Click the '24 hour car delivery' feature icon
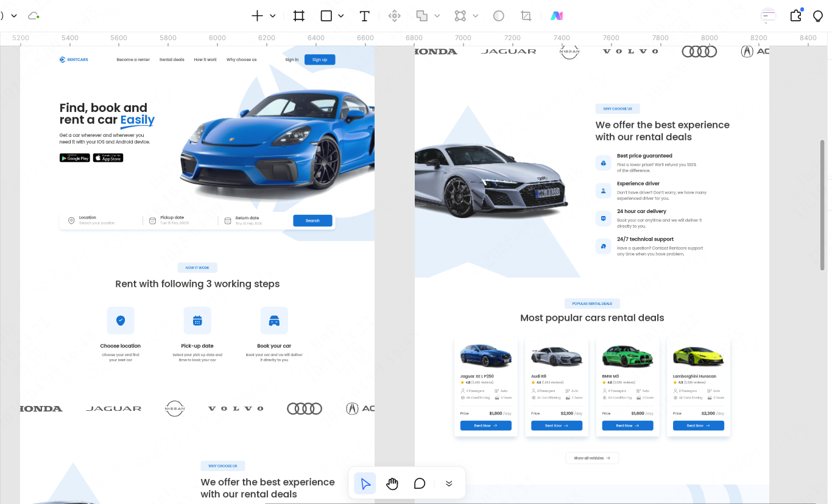The width and height of the screenshot is (832, 504). click(x=603, y=219)
